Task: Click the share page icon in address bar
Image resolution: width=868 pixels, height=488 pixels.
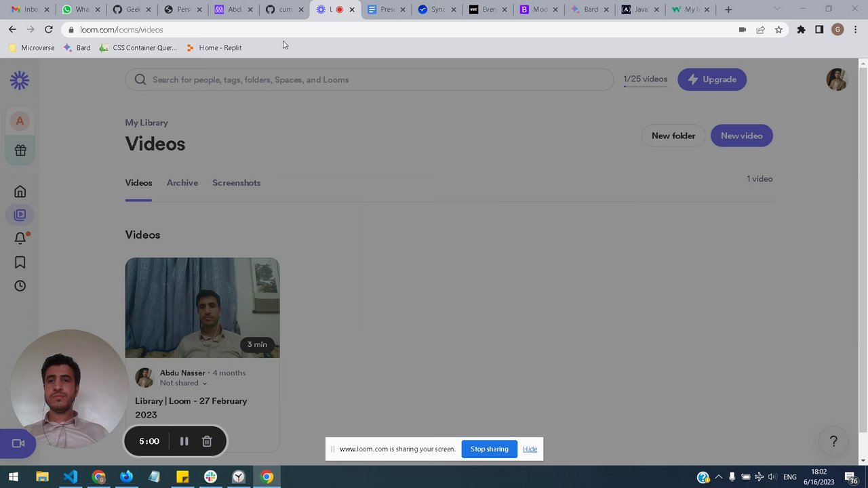Action: point(760,30)
